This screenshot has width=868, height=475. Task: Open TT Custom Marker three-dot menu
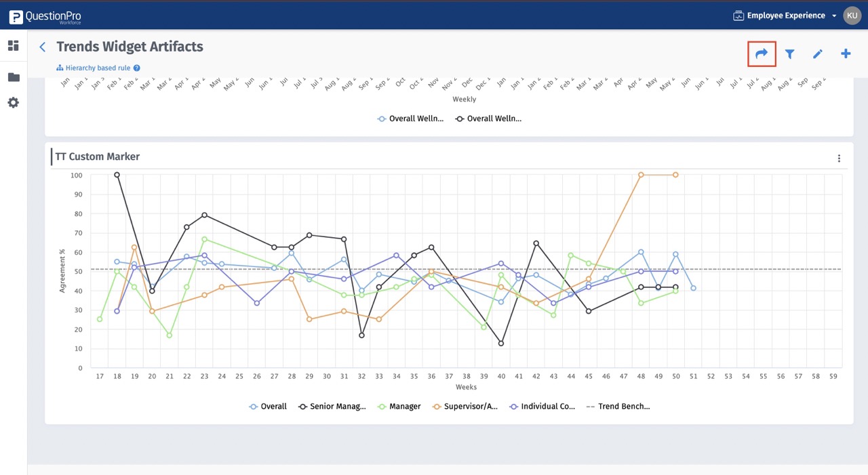pos(839,159)
